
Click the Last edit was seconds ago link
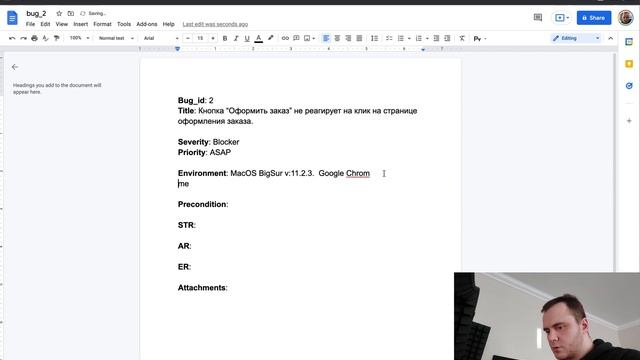click(215, 24)
